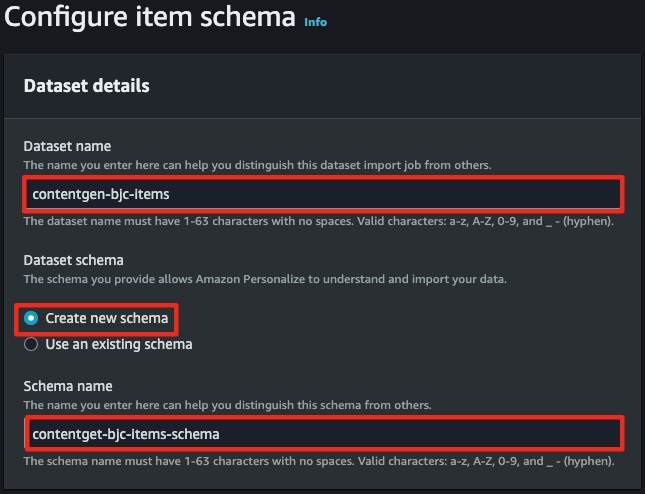Click the 'distinguish this schema from others' description

pos(227,405)
